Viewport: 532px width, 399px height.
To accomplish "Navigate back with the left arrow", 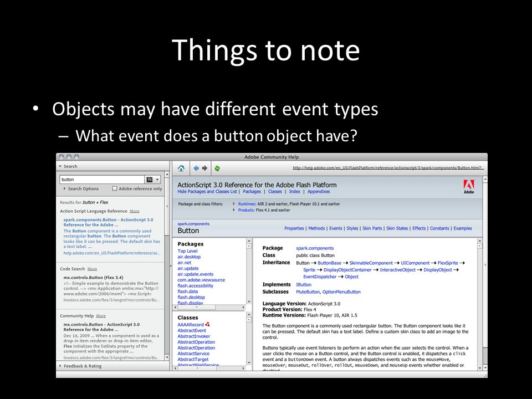I will click(x=196, y=168).
